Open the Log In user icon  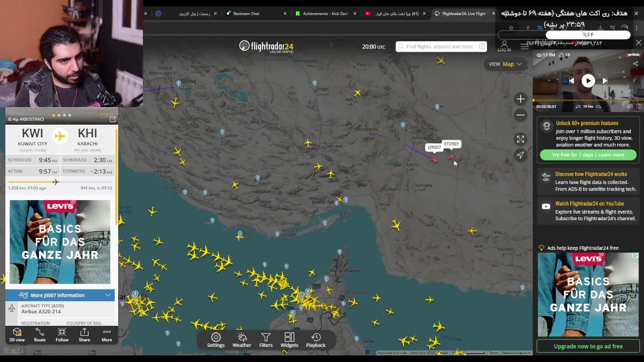tap(504, 46)
